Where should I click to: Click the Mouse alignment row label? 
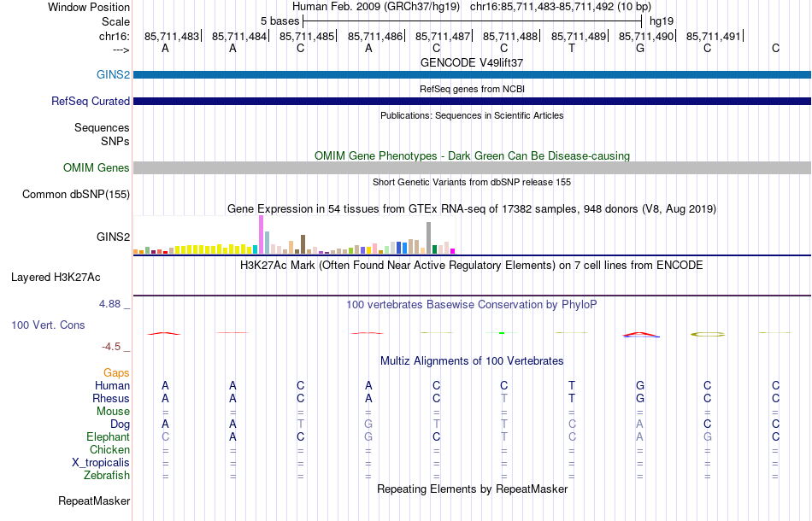pos(113,412)
